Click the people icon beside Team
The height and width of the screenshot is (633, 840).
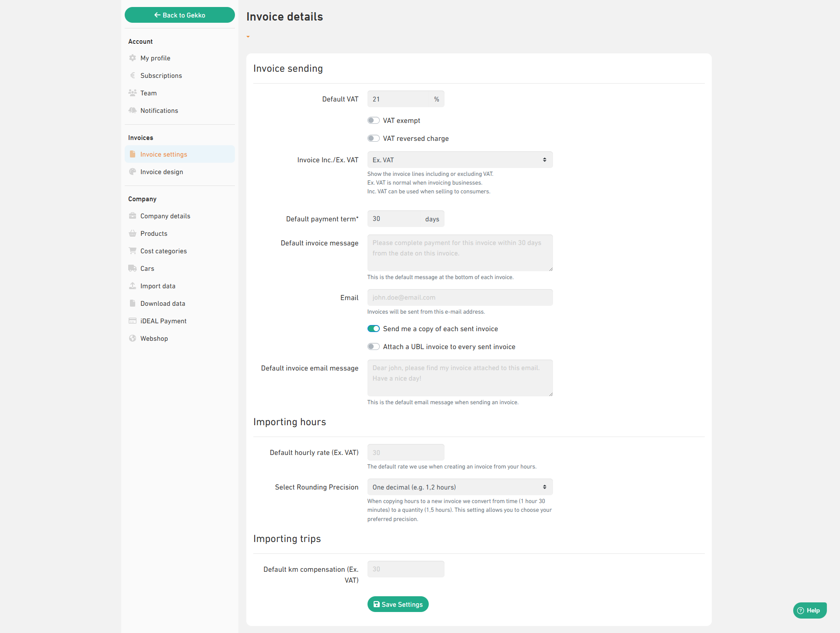pyautogui.click(x=133, y=93)
